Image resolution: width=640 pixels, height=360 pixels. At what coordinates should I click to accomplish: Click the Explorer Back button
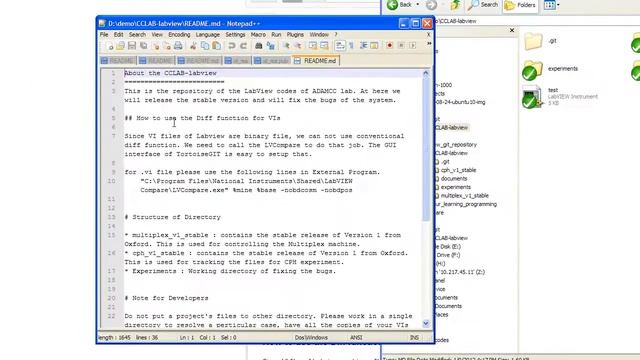pos(400,5)
